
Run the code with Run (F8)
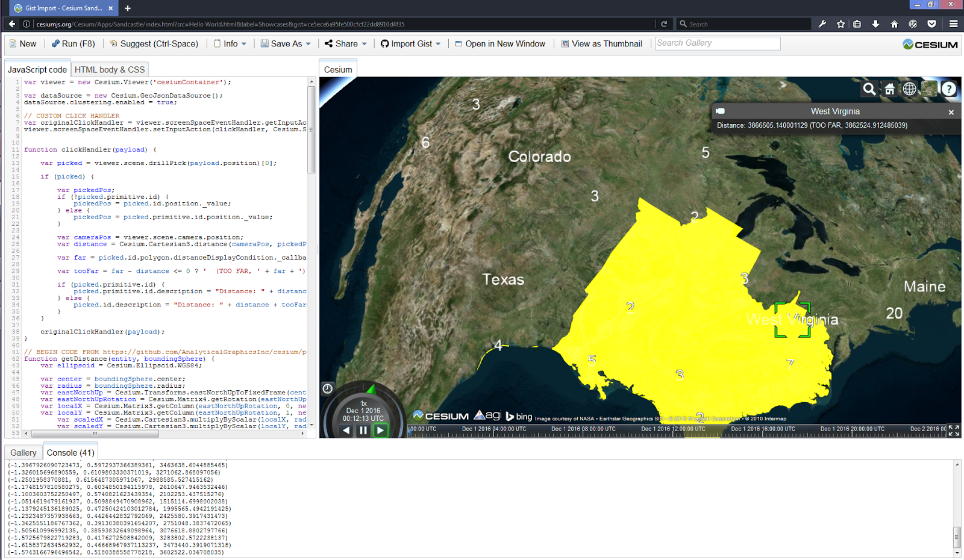[73, 44]
